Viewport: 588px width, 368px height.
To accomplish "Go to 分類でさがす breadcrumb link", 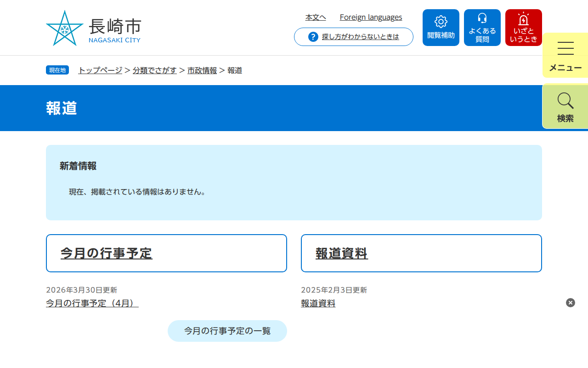I will pyautogui.click(x=155, y=70).
